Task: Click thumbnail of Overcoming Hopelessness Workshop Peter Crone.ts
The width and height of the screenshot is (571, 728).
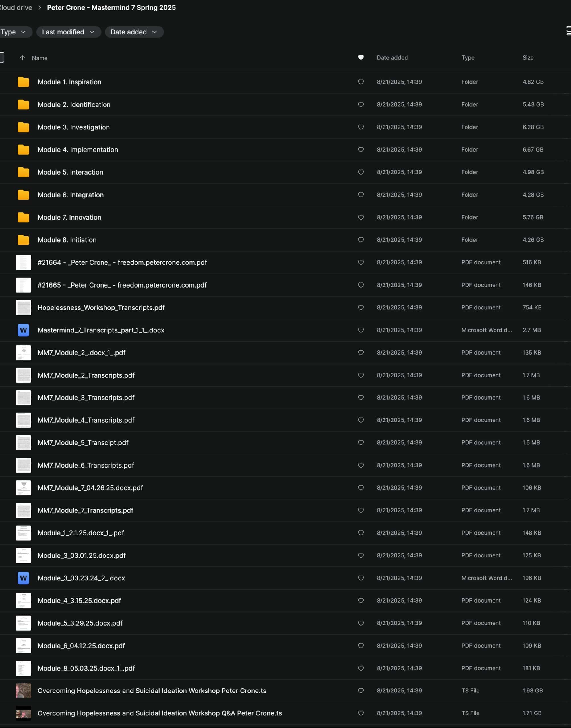Action: [x=23, y=690]
